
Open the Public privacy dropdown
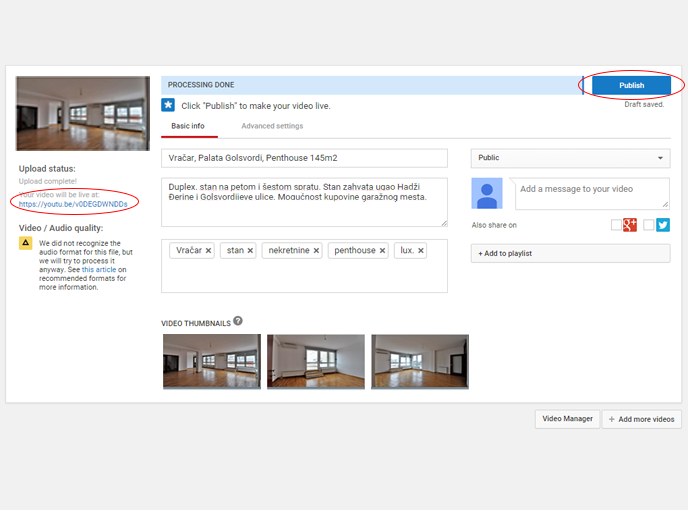click(570, 158)
